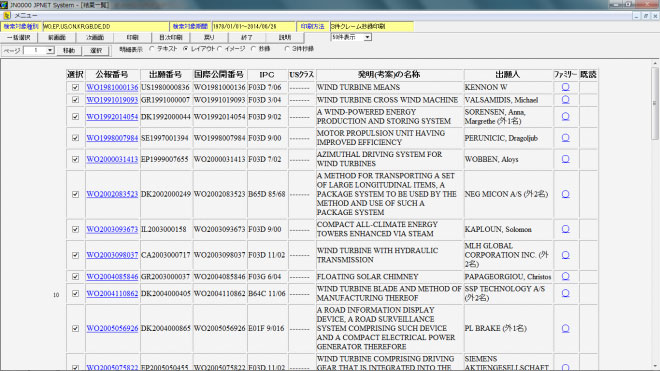Toggle checkbox for WO2000031413 row
The image size is (660, 371).
point(75,160)
